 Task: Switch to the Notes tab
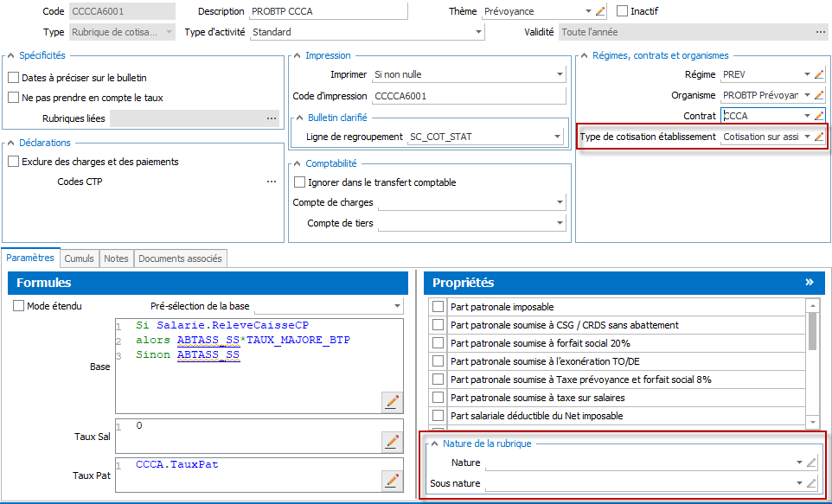point(116,258)
